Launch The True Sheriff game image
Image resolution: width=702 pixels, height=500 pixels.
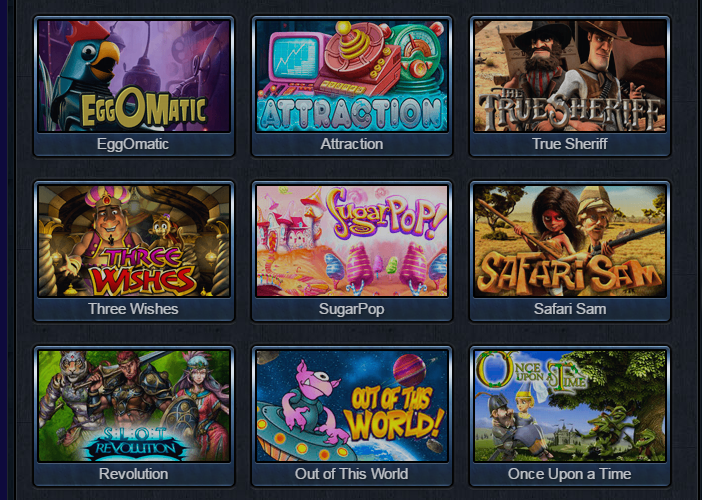pos(569,76)
